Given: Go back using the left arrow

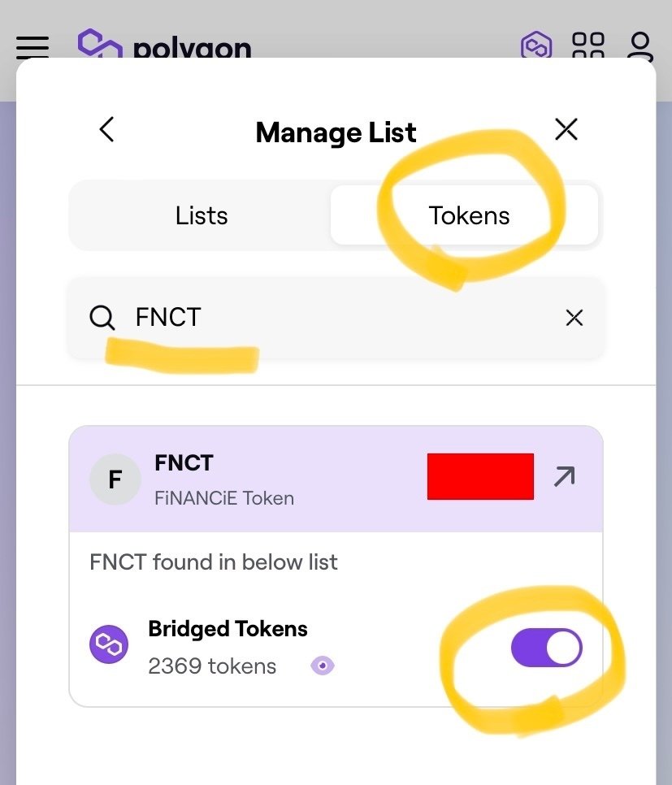Looking at the screenshot, I should pyautogui.click(x=106, y=129).
